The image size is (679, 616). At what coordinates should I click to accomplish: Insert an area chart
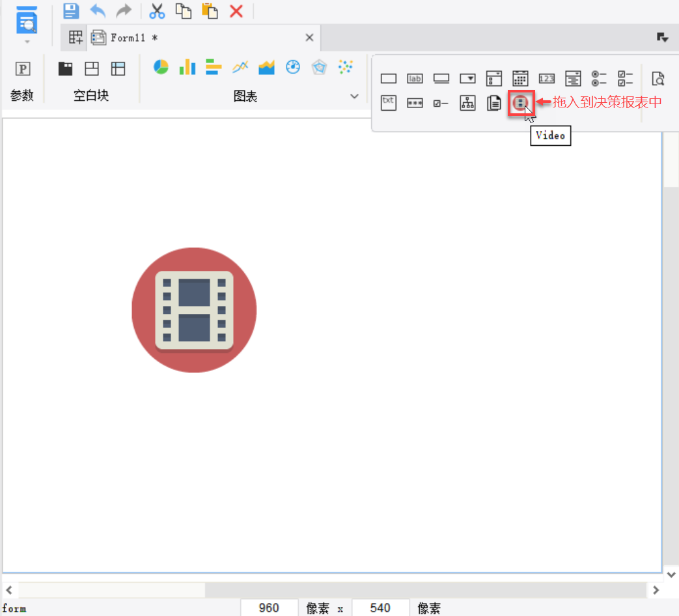coord(266,67)
